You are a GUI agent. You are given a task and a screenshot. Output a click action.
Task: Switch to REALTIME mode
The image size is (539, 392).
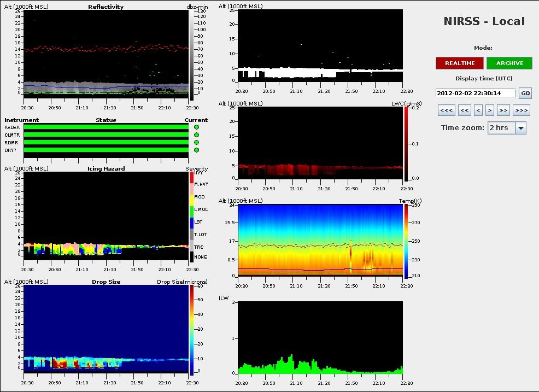(x=459, y=63)
